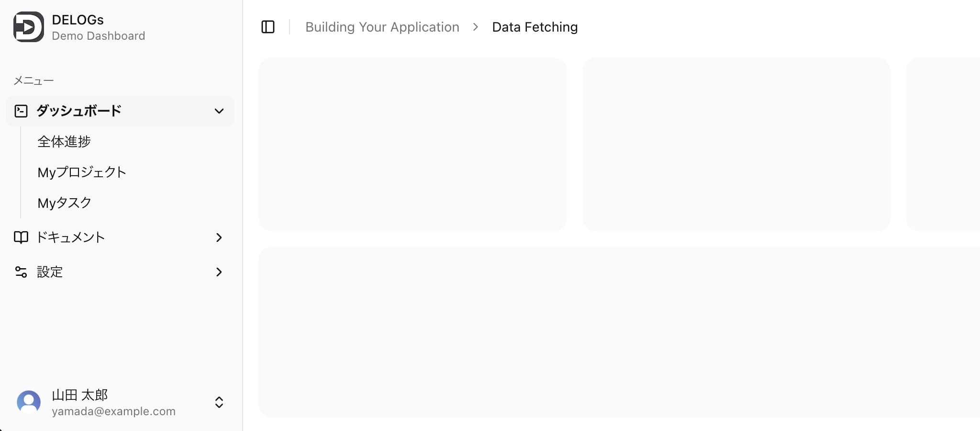The width and height of the screenshot is (980, 431).
Task: Expand the 設定 chevron
Action: [219, 272]
